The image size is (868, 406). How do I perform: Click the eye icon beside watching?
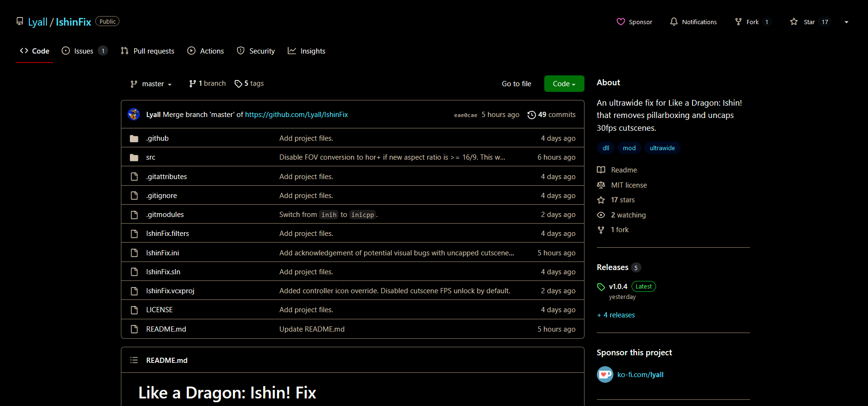(x=601, y=215)
